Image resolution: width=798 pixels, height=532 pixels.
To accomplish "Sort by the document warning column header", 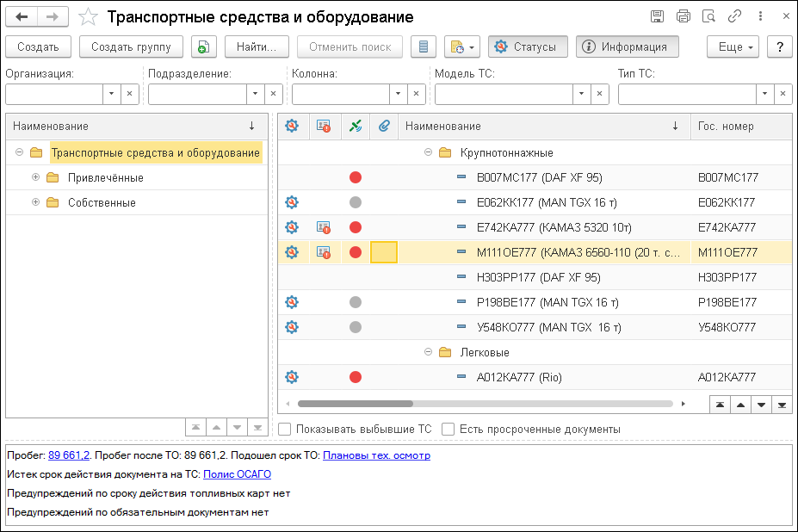I will (x=324, y=126).
